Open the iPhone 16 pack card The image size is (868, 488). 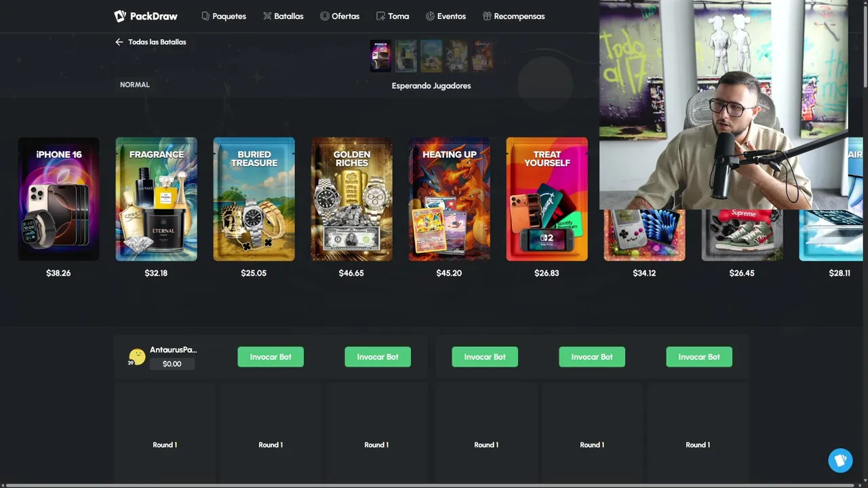(x=58, y=199)
